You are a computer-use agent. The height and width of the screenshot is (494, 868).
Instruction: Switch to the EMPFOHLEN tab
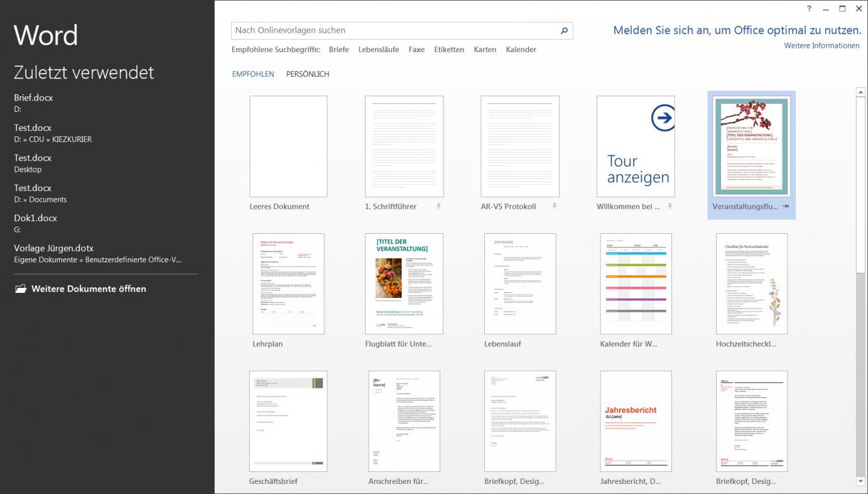point(253,74)
